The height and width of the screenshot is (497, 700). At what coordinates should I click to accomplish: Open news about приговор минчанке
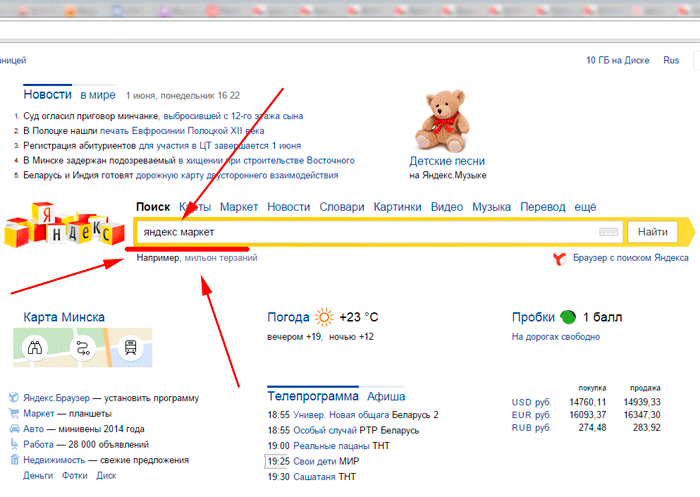[163, 116]
